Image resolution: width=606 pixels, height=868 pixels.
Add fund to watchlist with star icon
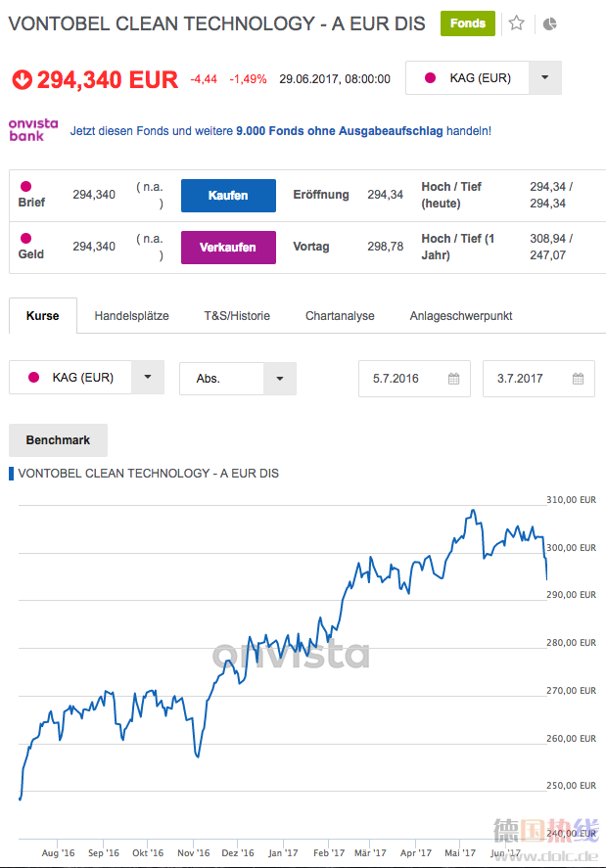point(516,23)
